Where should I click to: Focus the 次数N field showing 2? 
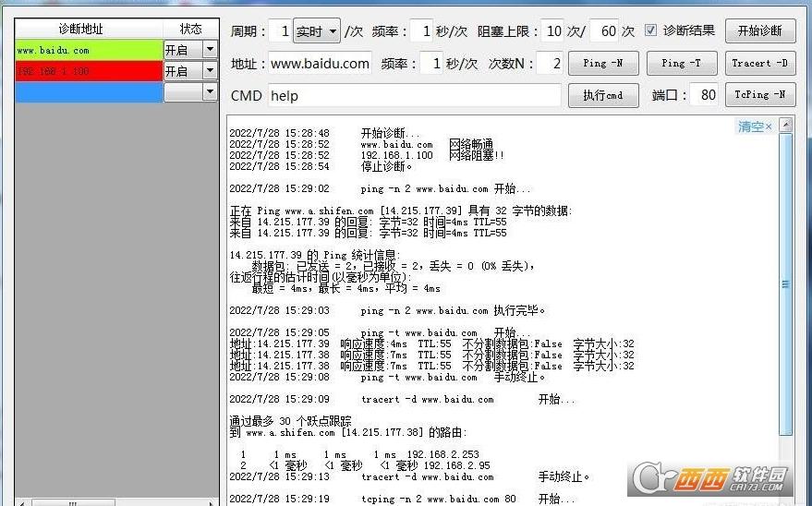coord(550,63)
